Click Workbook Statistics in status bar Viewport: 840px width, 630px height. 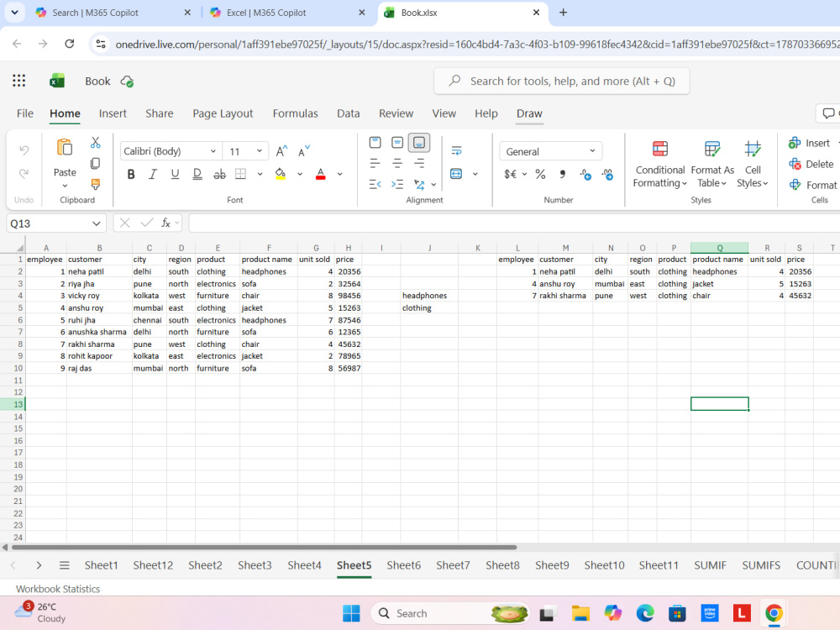click(x=58, y=589)
